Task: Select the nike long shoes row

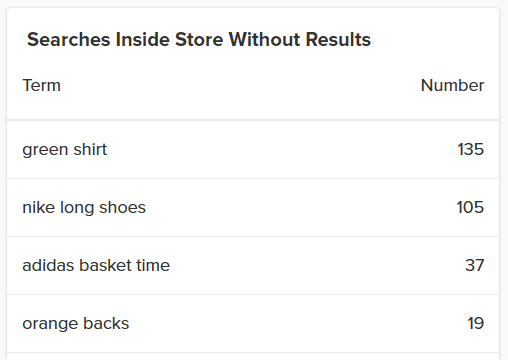Action: coord(253,207)
